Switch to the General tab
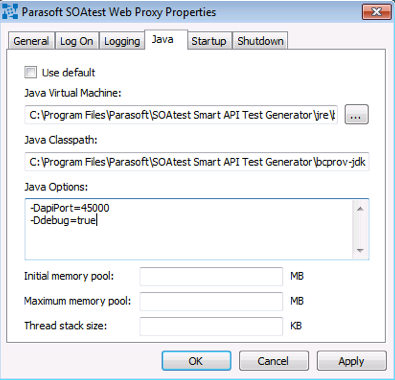The width and height of the screenshot is (395, 380). 31,41
